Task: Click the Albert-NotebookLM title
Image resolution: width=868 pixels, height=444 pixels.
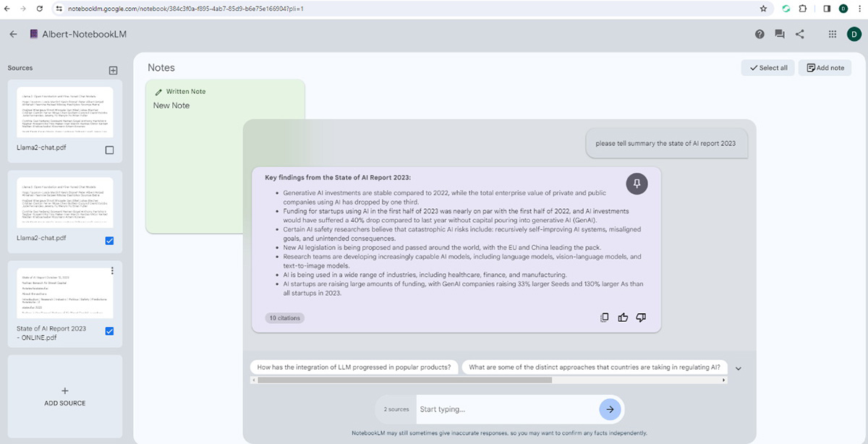Action: 85,34
